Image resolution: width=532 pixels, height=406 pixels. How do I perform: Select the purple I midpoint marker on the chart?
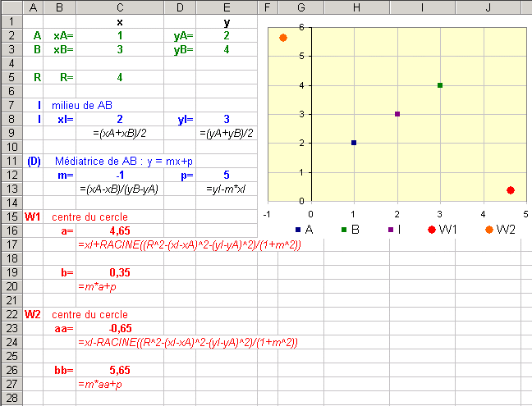(x=397, y=114)
